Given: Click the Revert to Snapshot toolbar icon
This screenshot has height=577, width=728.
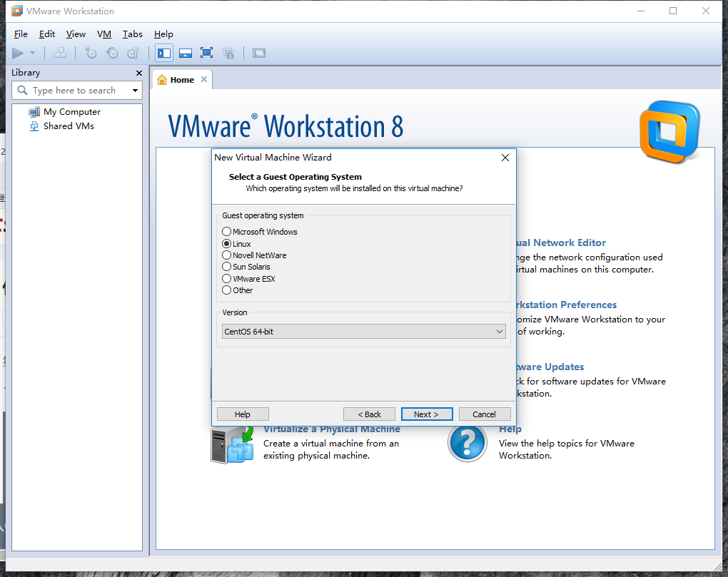Looking at the screenshot, I should pyautogui.click(x=112, y=53).
